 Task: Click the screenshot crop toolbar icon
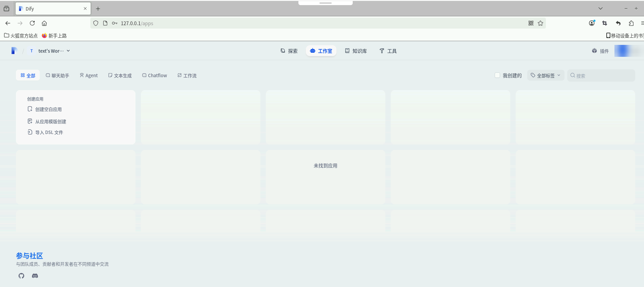pos(605,23)
